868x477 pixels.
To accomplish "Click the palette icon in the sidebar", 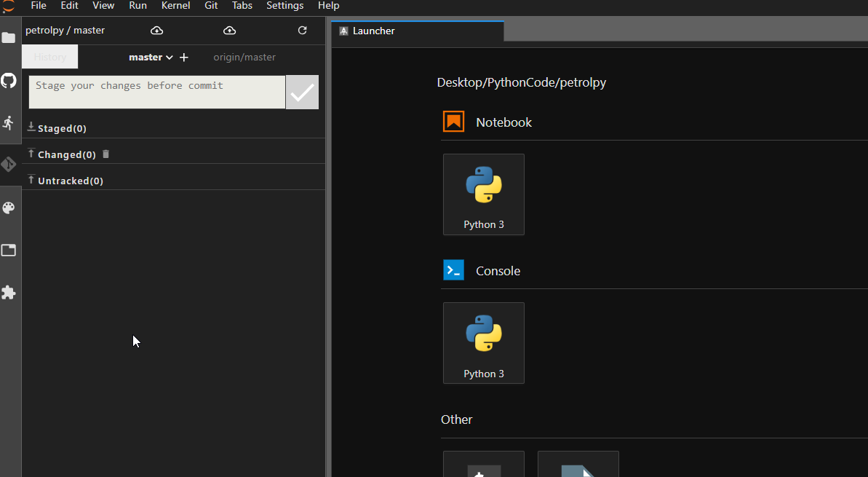I will tap(9, 208).
